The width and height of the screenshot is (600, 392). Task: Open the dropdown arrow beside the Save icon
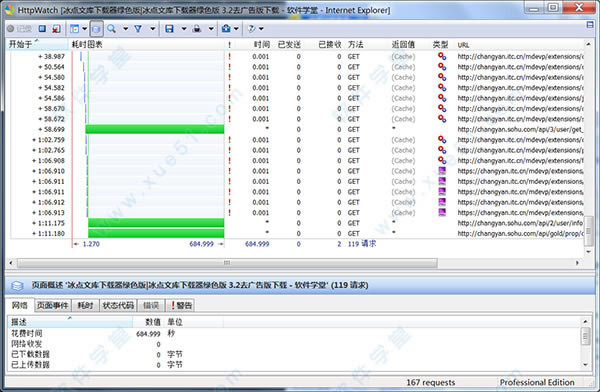[184, 29]
